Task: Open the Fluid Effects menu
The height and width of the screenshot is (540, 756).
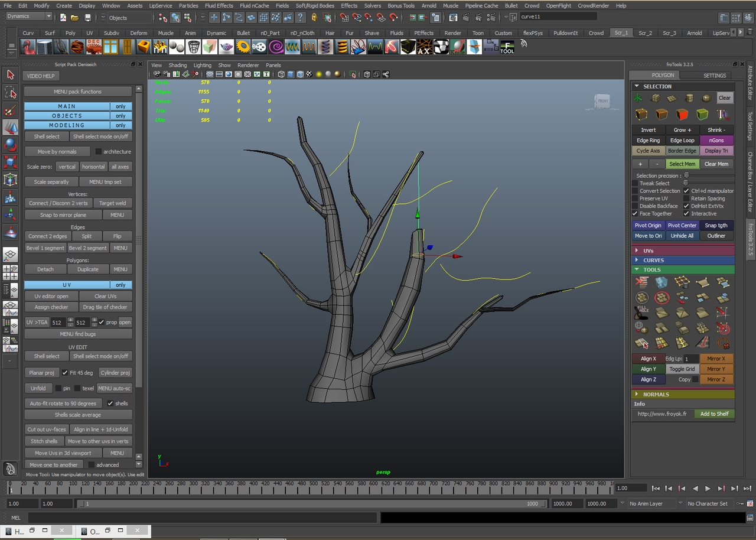Action: [x=219, y=5]
